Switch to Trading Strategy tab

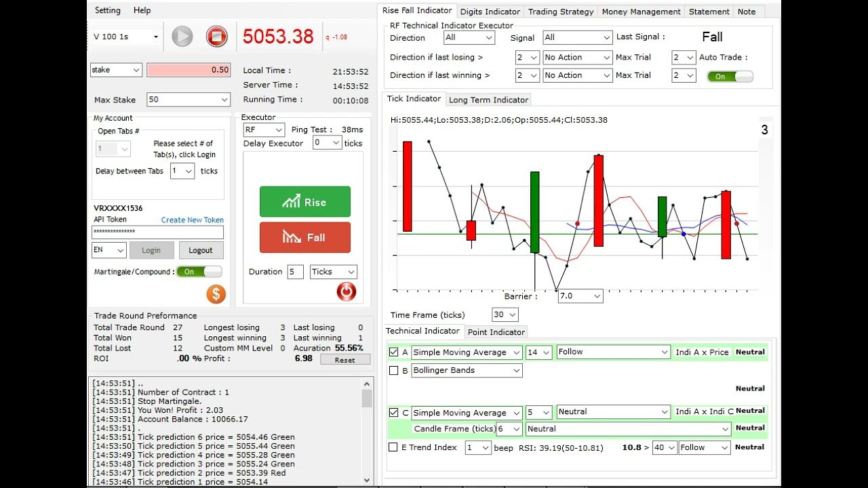coord(561,12)
